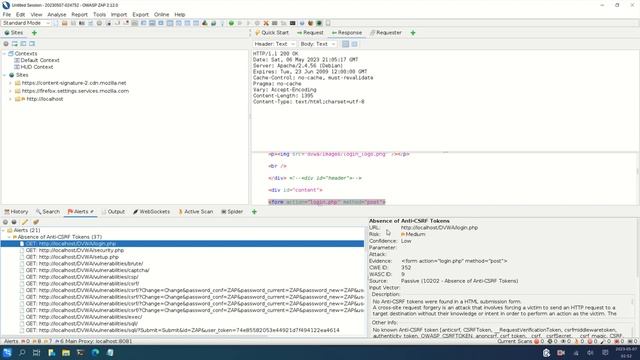Open the Analyse menu
This screenshot has height=360, width=640.
(57, 14)
